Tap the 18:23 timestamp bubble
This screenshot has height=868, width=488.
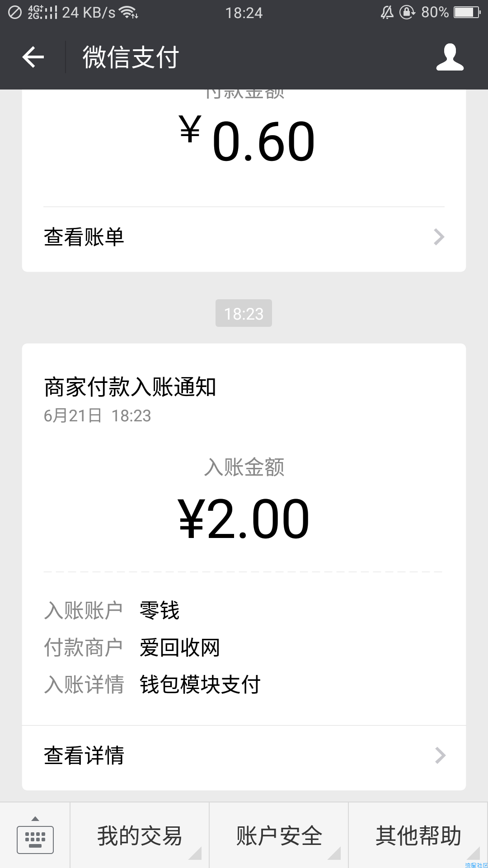pyautogui.click(x=244, y=313)
